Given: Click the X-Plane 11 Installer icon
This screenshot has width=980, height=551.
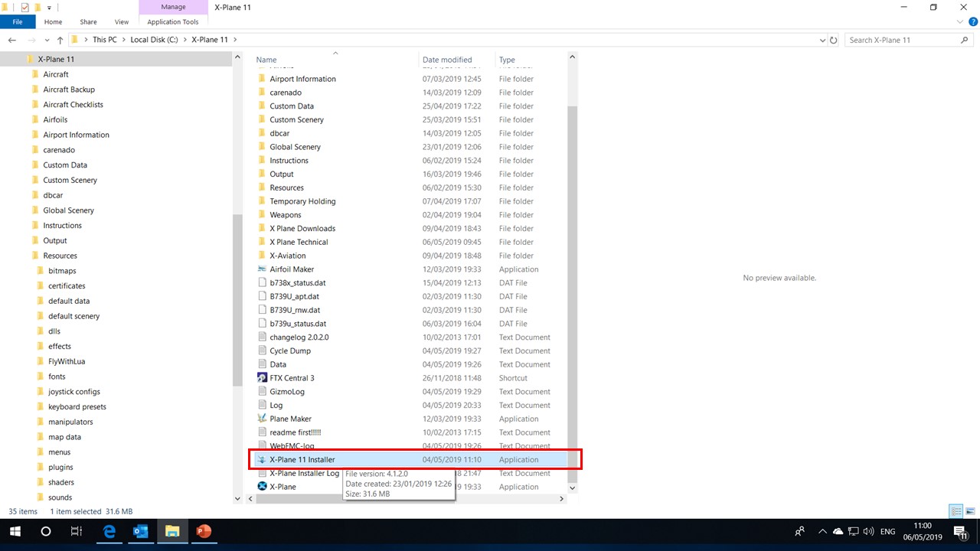Looking at the screenshot, I should click(262, 460).
